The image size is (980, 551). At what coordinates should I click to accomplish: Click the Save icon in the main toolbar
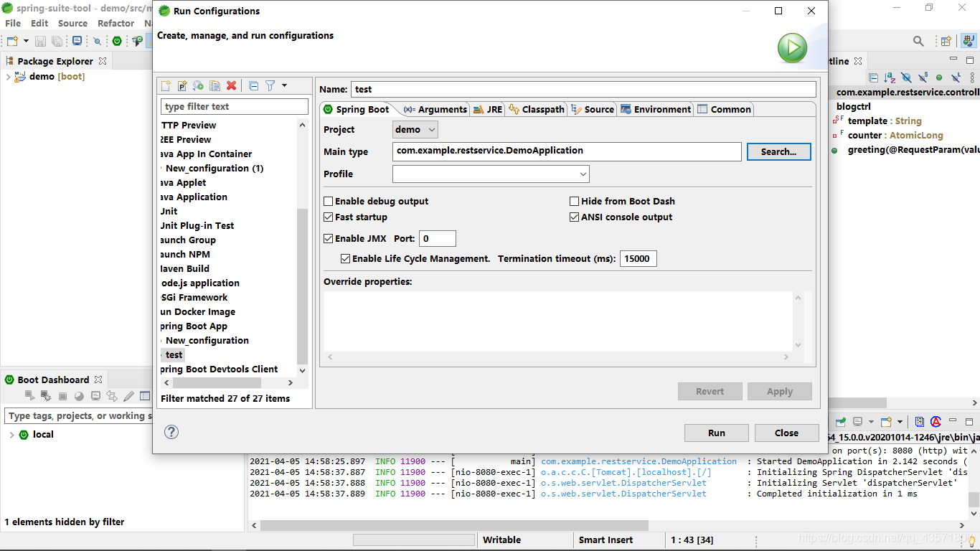click(40, 41)
